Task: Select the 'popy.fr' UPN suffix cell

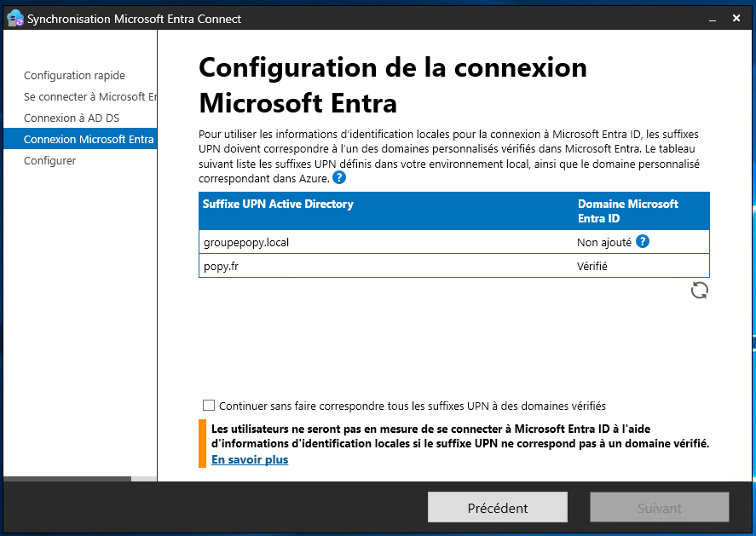Action: pos(221,266)
